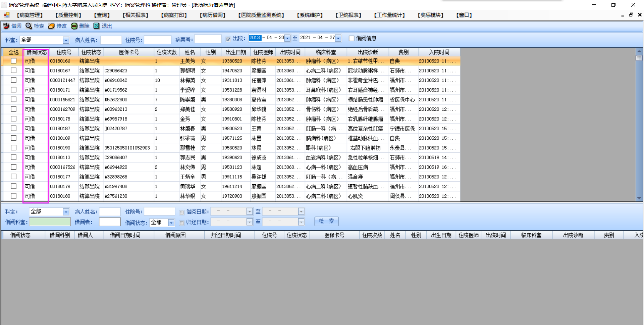
Task: Open the 卫统报表 menu
Action: [x=348, y=15]
